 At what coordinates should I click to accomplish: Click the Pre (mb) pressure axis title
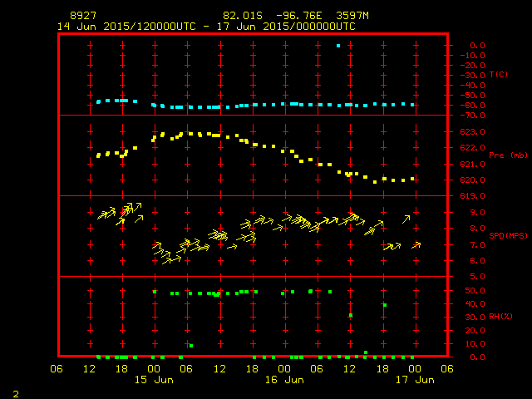point(508,155)
